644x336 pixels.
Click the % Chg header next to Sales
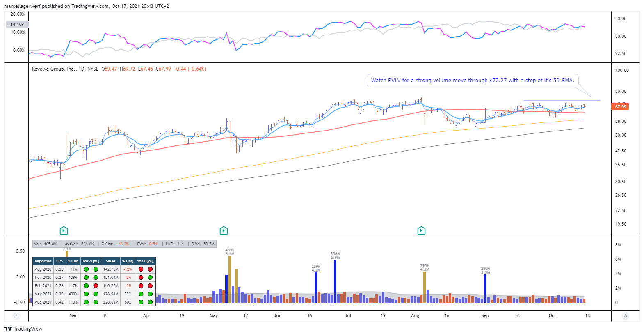tap(128, 261)
